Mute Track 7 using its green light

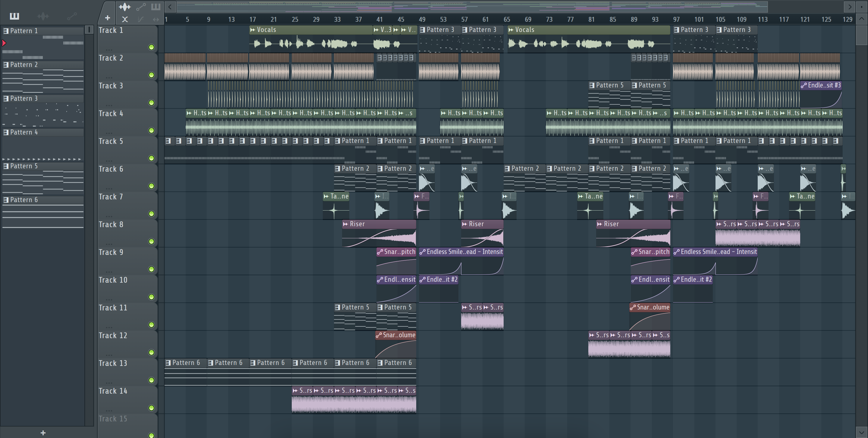pyautogui.click(x=151, y=214)
